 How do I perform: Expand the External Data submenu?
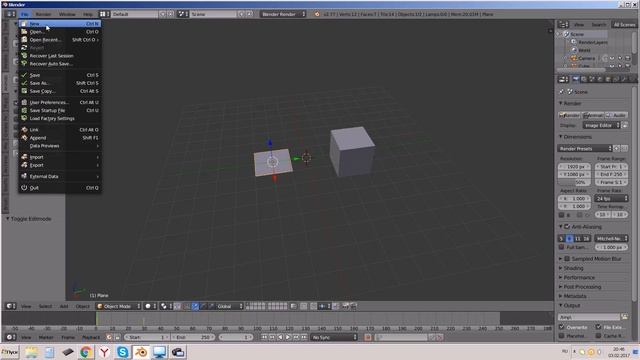pos(60,176)
